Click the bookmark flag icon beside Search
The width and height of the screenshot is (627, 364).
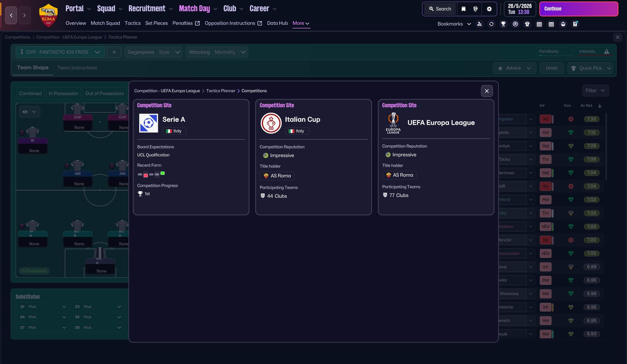click(x=463, y=9)
